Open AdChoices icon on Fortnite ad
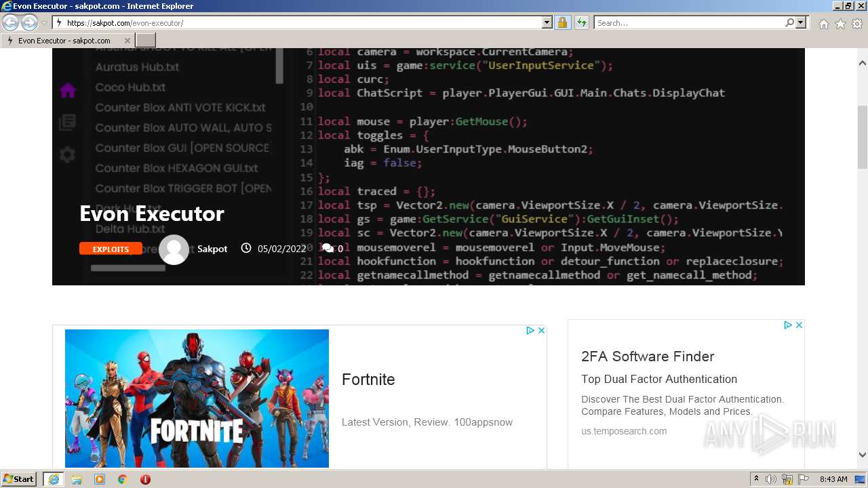Screen dimensions: 868x488 click(531, 331)
